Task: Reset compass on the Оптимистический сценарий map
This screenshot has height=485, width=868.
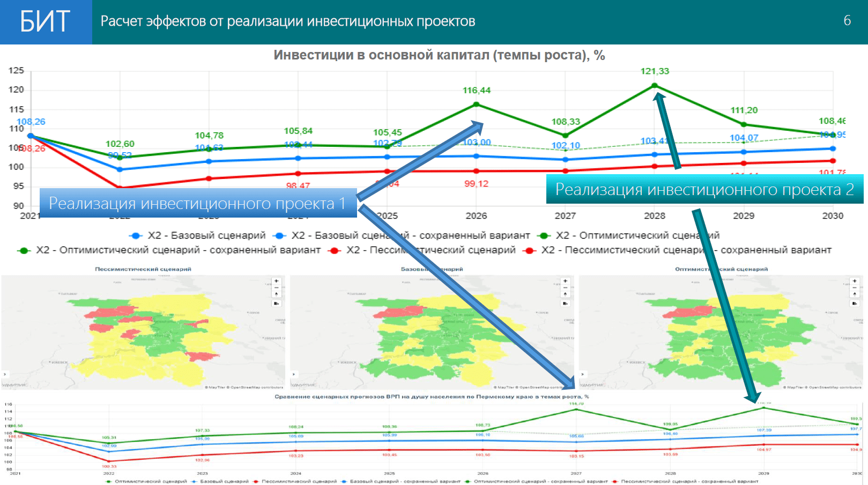Action: [855, 294]
